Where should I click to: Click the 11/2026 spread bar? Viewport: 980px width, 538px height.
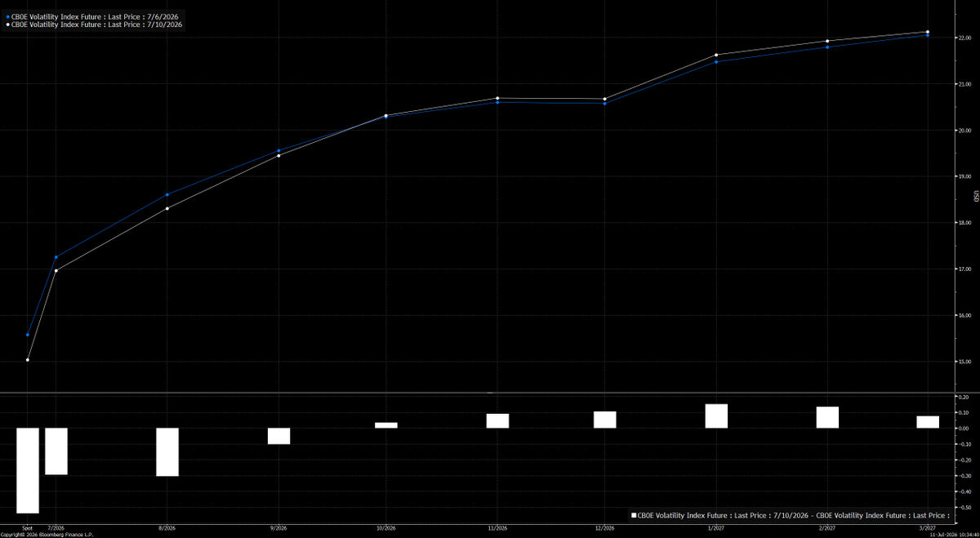[497, 420]
